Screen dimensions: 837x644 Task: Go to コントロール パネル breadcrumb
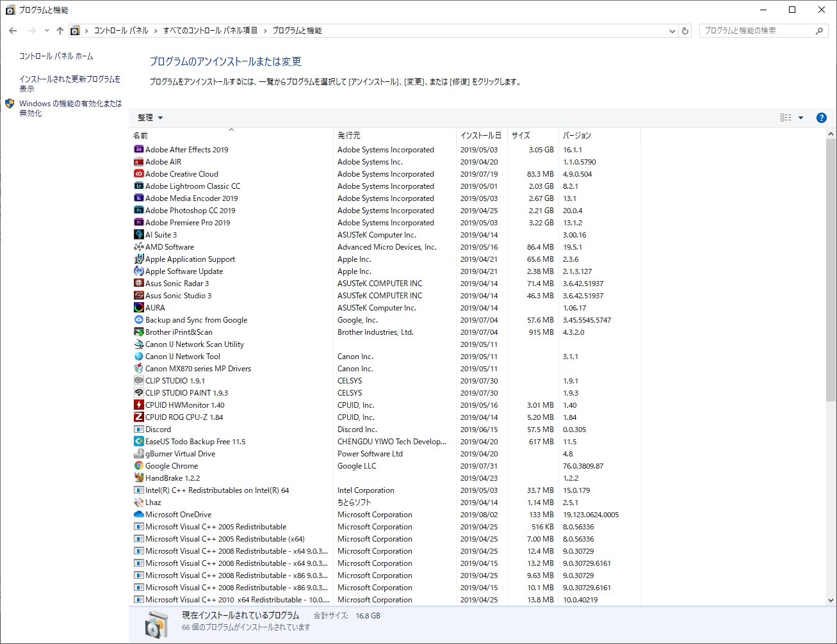[121, 31]
